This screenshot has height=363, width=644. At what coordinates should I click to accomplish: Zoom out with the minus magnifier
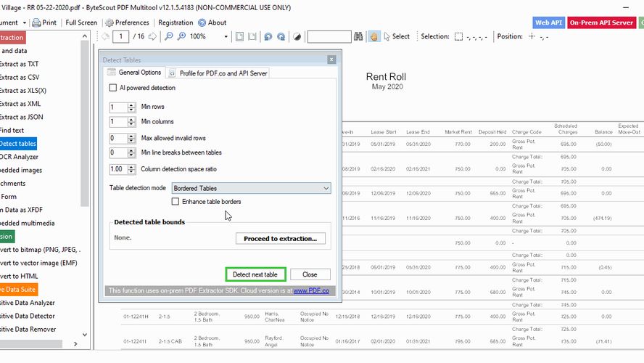[169, 36]
